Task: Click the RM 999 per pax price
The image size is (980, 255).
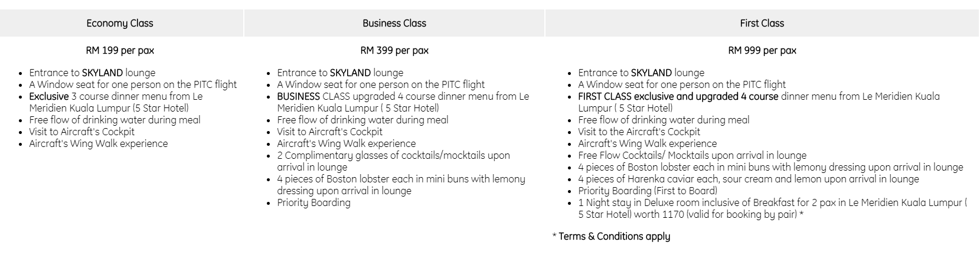Action: (x=762, y=50)
